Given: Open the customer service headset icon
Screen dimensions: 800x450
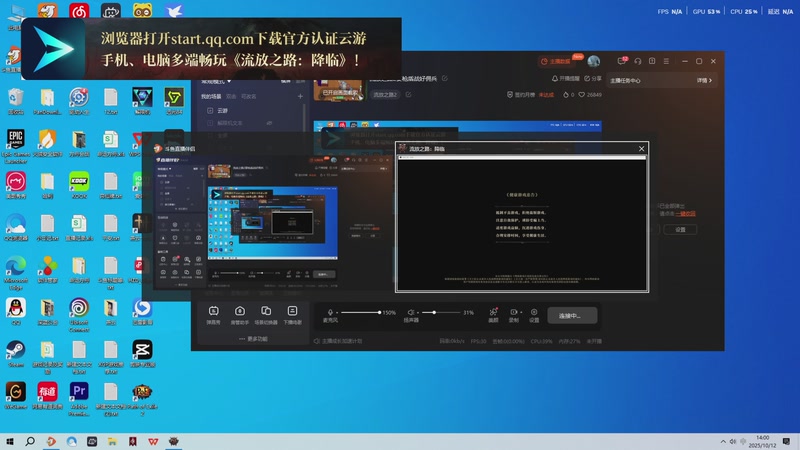Looking at the screenshot, I should (x=638, y=61).
